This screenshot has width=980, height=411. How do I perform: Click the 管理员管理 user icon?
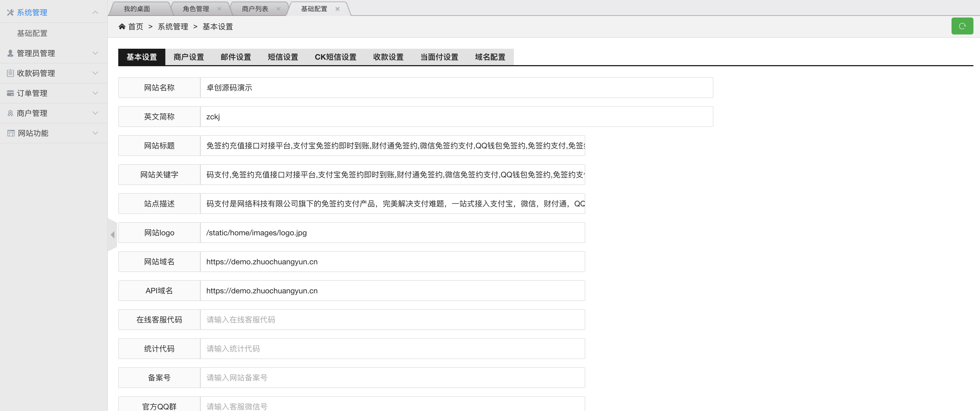click(x=10, y=53)
